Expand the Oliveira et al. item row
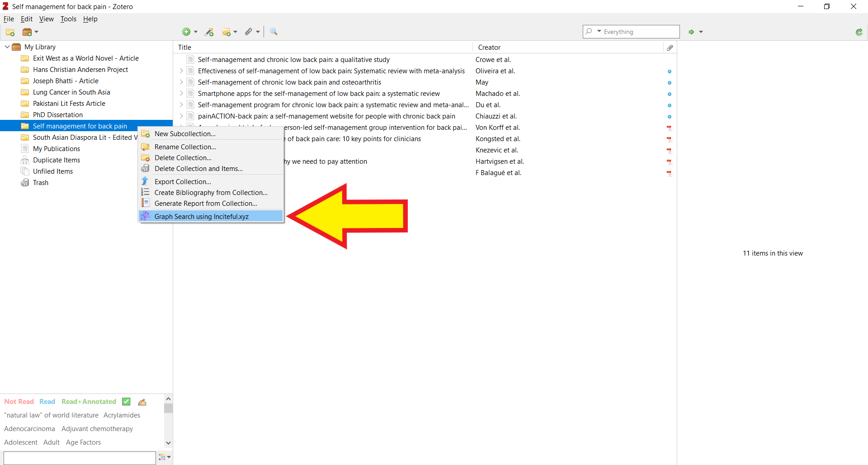 pyautogui.click(x=181, y=71)
